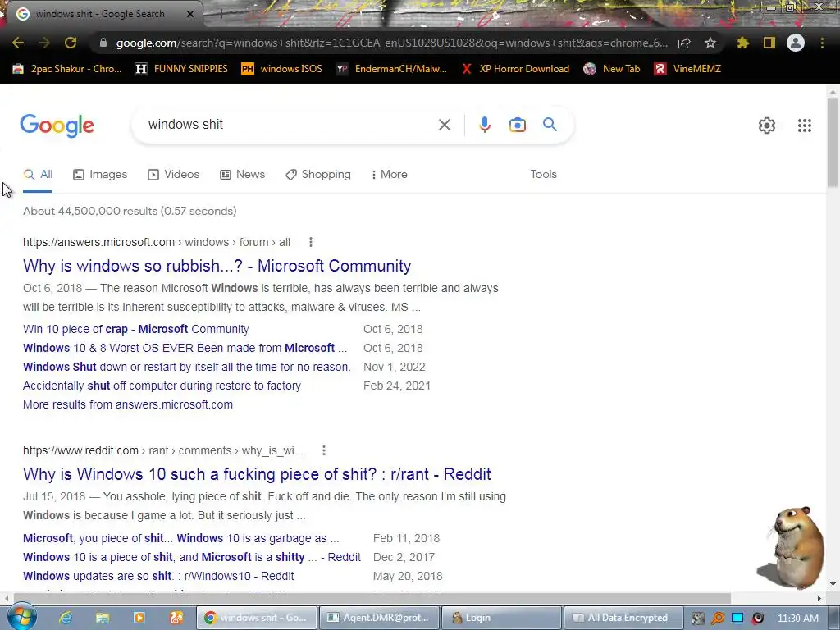Click the vertical scrollbar thumb
The image size is (840, 630).
[x=833, y=143]
